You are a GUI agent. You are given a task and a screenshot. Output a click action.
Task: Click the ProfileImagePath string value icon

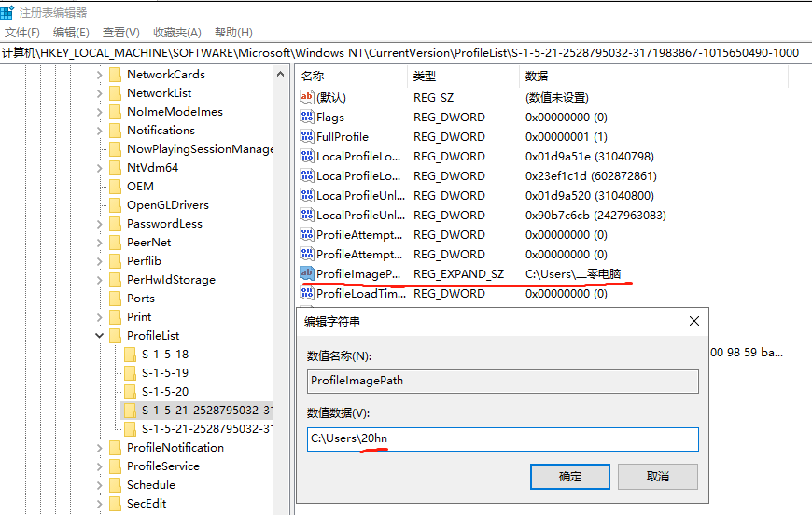click(307, 273)
